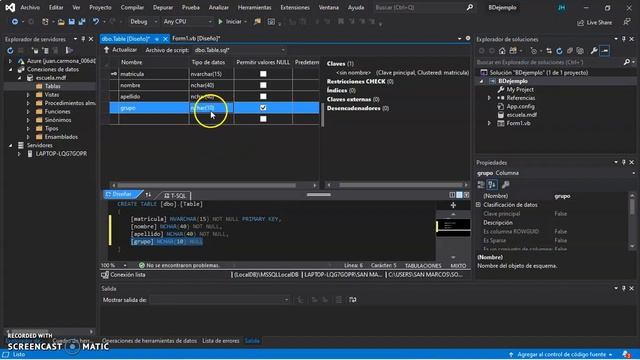
Task: Click the Undo arrow icon
Action: coord(96,22)
